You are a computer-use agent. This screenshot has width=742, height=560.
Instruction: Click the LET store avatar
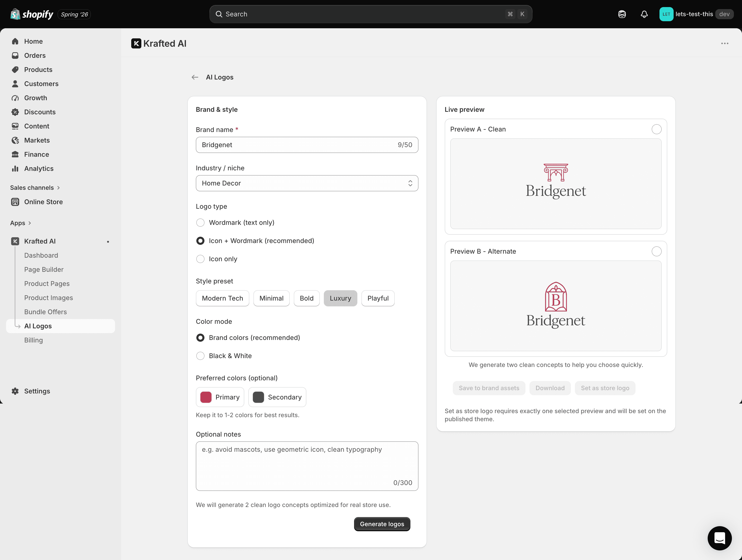click(x=666, y=14)
